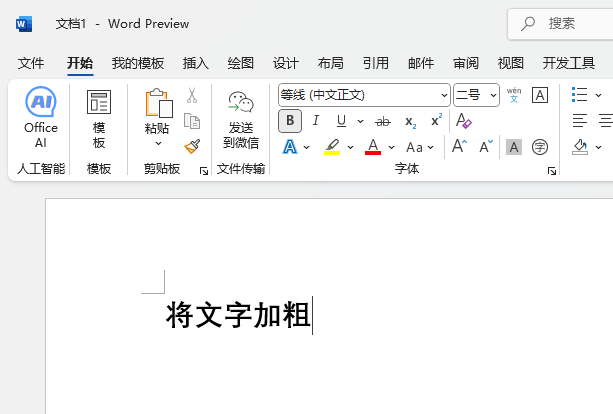Click the 粘贴 paste clipboard icon
The height and width of the screenshot is (414, 613).
159,103
